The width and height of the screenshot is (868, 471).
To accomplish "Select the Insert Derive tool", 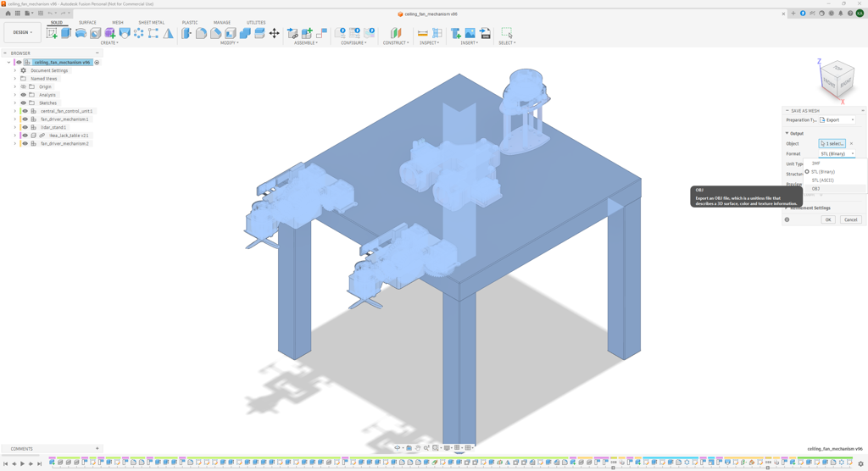I will point(455,33).
